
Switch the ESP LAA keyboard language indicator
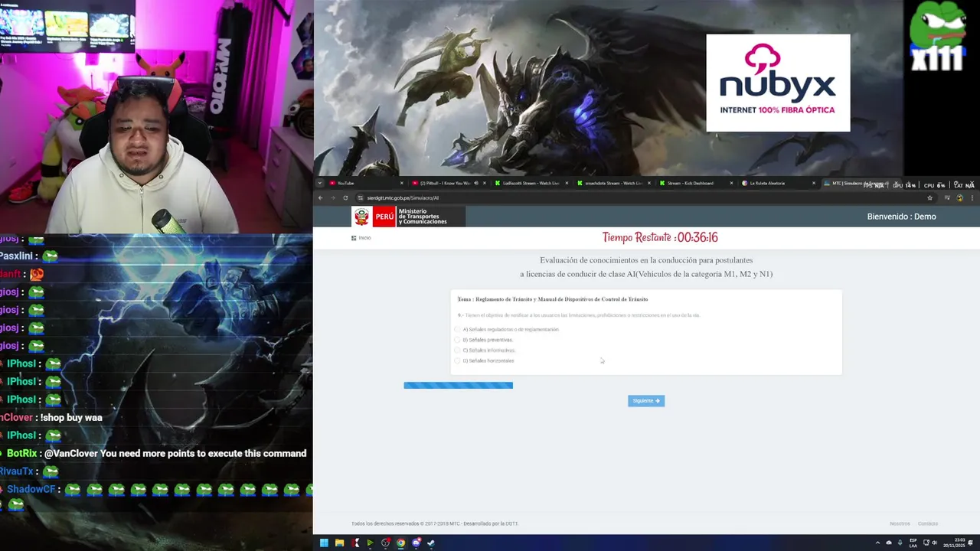point(913,543)
